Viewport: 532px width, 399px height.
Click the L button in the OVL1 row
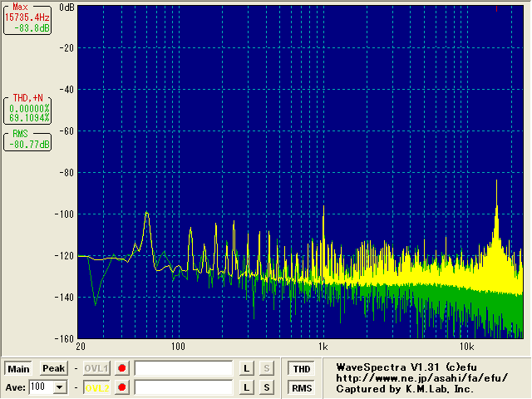(x=247, y=368)
